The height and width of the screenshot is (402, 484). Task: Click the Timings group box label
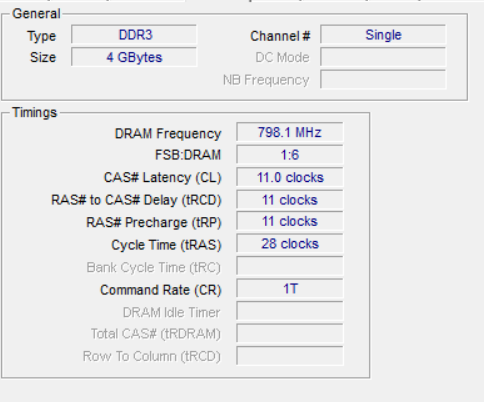click(x=34, y=113)
